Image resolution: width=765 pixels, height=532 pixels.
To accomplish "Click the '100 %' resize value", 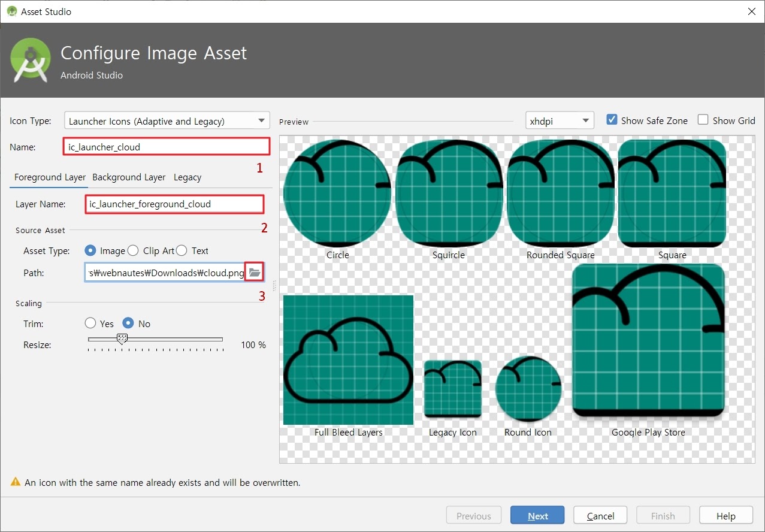I will tap(253, 345).
